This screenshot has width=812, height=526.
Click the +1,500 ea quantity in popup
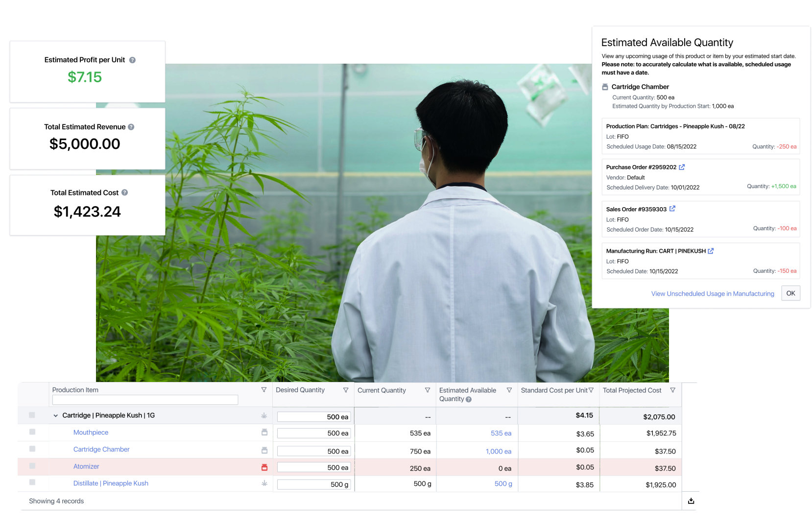coord(784,187)
